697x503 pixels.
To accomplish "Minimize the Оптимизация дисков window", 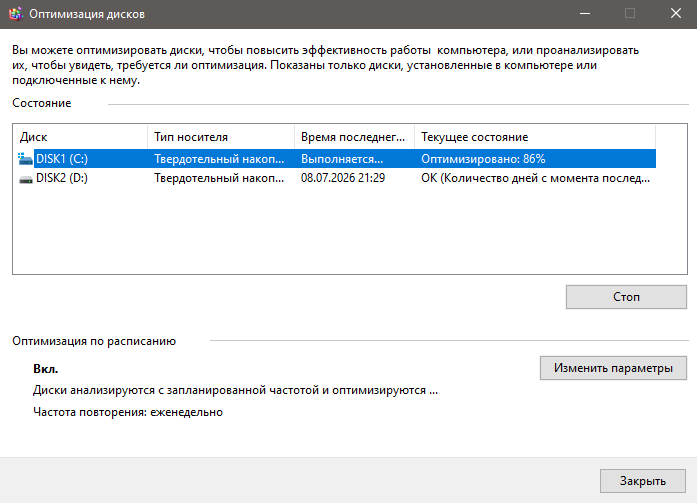I will 585,14.
